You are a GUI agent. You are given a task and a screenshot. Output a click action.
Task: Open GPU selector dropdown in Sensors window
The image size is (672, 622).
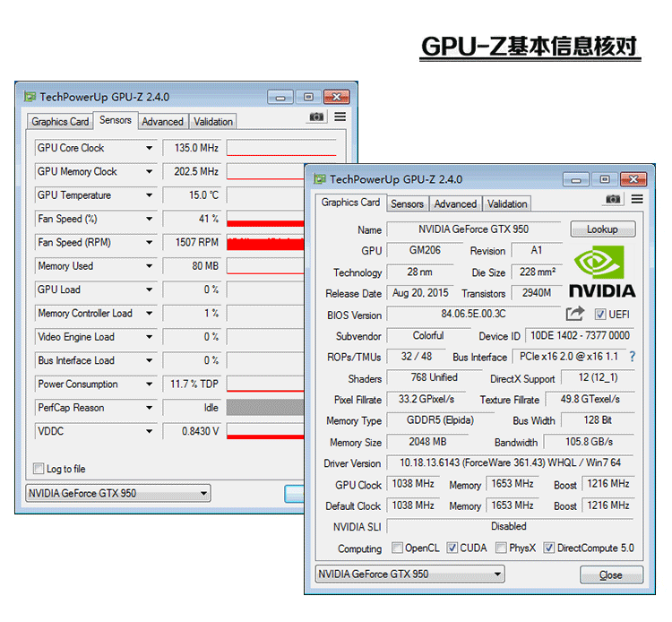click(118, 493)
